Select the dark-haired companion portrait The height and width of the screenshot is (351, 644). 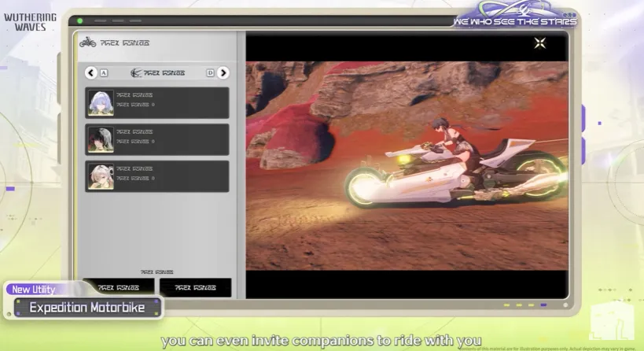tap(101, 139)
